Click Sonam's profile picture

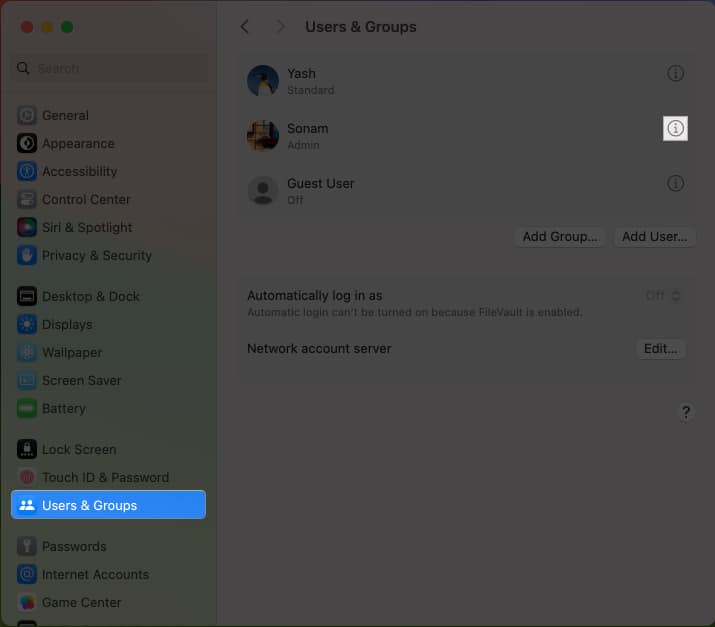(x=263, y=135)
